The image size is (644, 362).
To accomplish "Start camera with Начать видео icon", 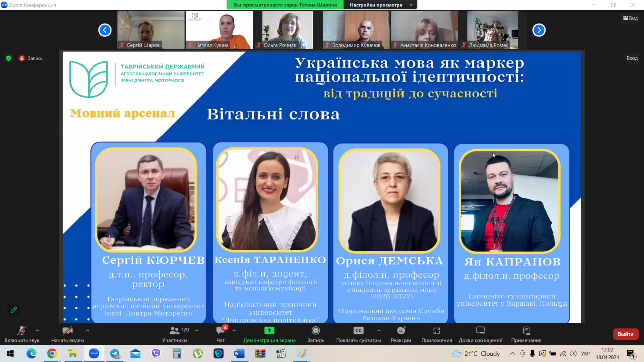I will tap(67, 331).
